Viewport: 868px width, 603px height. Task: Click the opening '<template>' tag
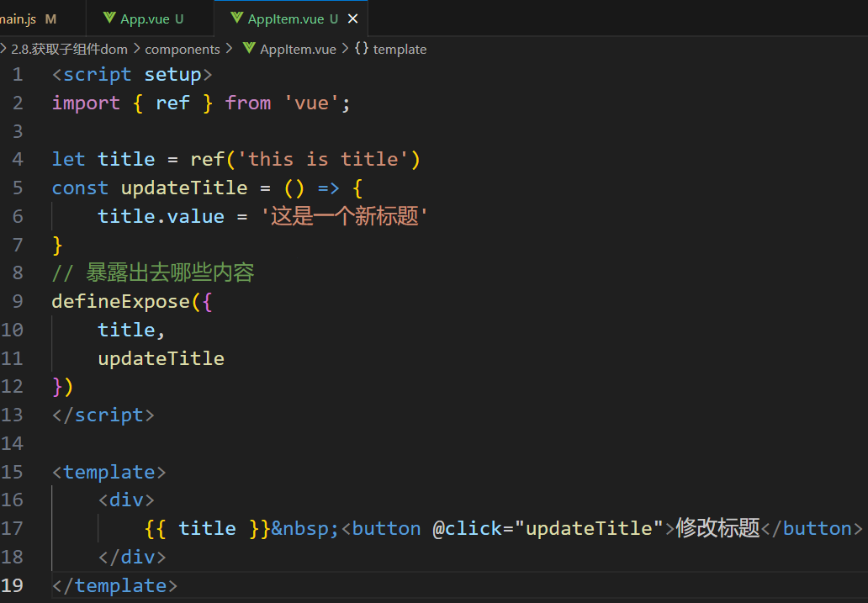pos(109,472)
